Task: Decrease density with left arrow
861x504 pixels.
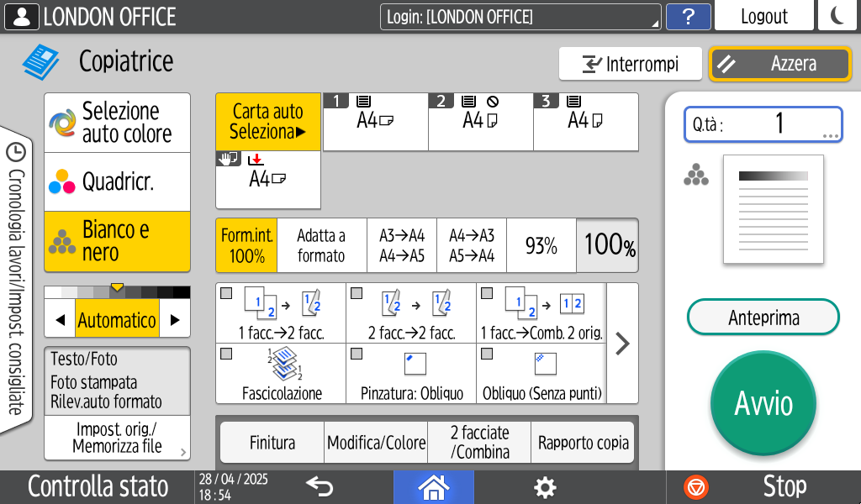Action: point(60,320)
